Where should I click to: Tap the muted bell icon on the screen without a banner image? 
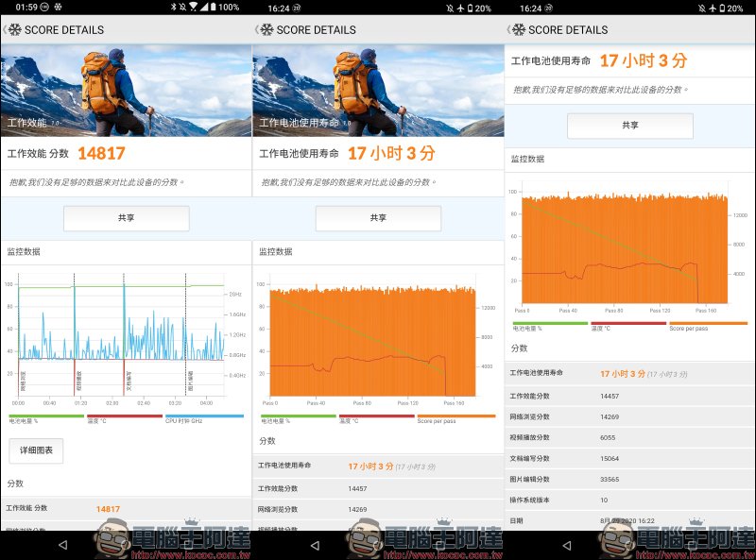pyautogui.click(x=701, y=8)
